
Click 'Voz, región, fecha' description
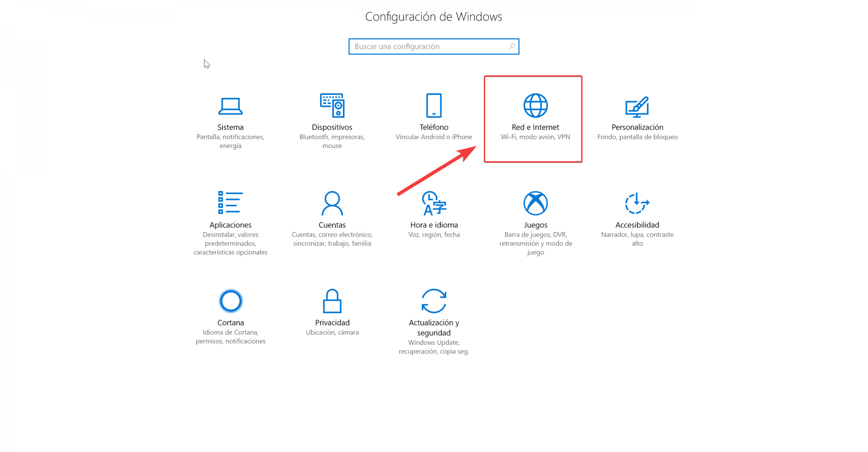click(x=434, y=234)
